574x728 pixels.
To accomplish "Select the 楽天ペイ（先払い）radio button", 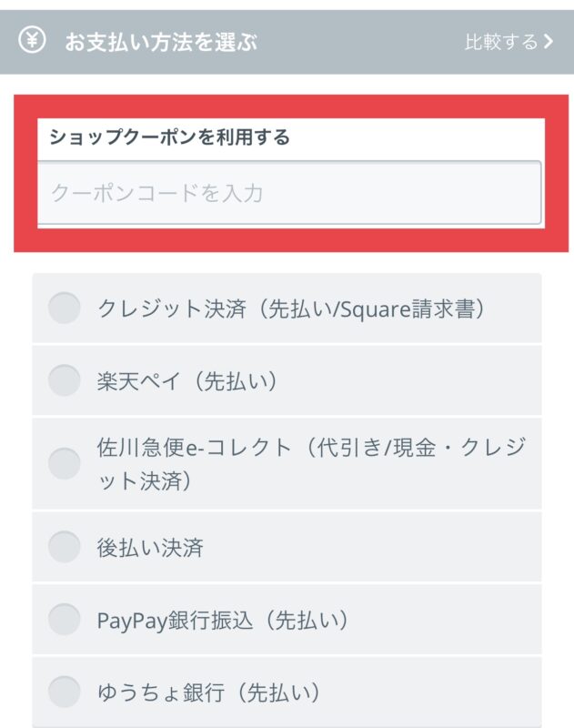I will (x=65, y=380).
